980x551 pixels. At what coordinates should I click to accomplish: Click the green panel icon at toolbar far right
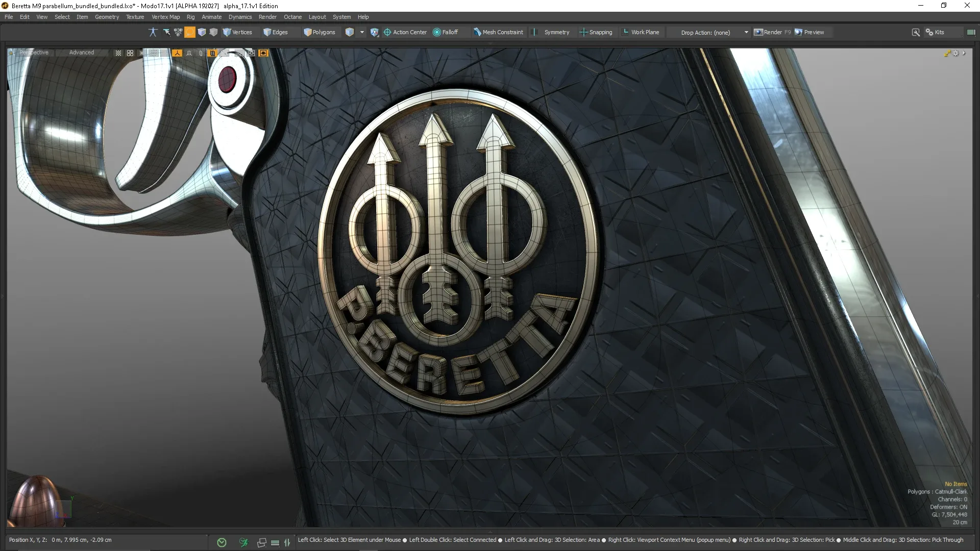pos(971,32)
